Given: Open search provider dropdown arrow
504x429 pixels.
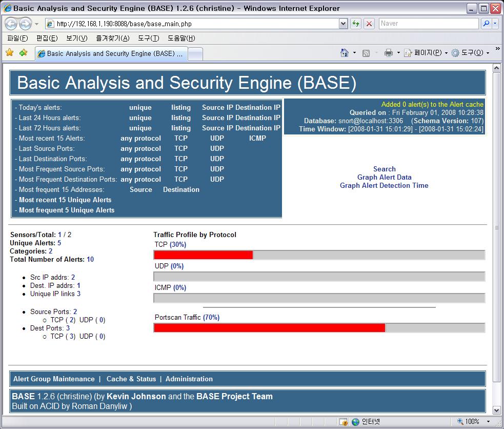Looking at the screenshot, I should 495,24.
